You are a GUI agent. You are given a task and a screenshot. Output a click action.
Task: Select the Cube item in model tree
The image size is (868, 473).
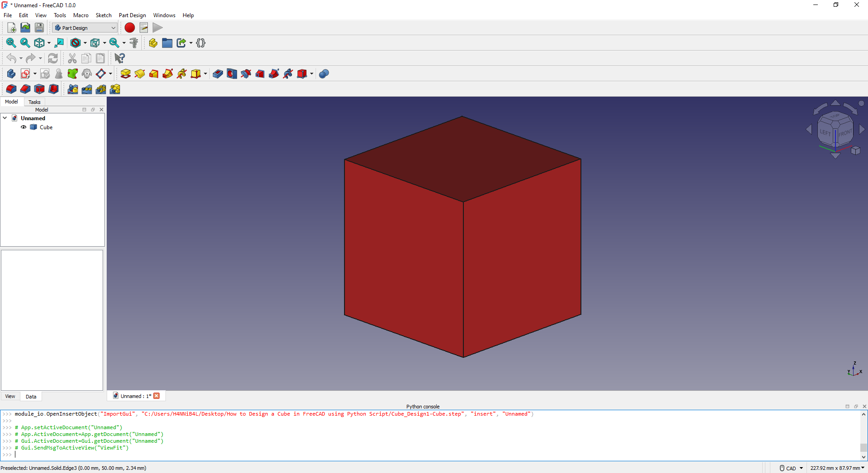pos(46,127)
